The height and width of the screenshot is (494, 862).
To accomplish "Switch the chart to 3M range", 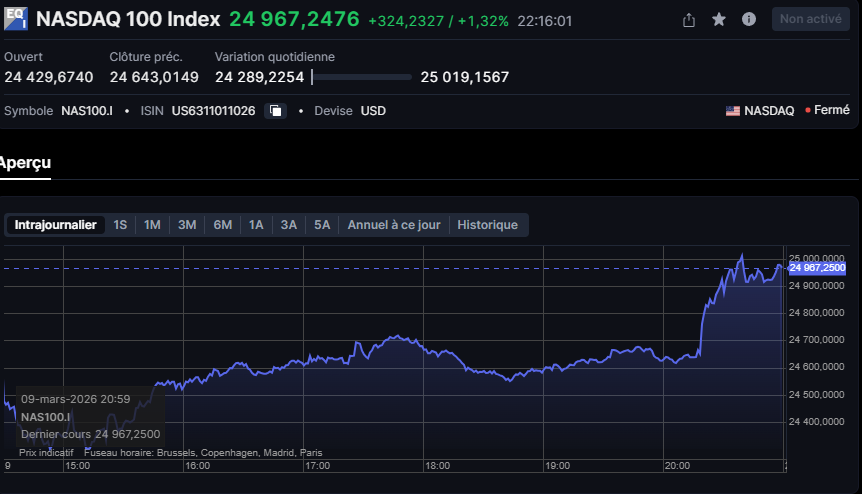I will point(187,225).
